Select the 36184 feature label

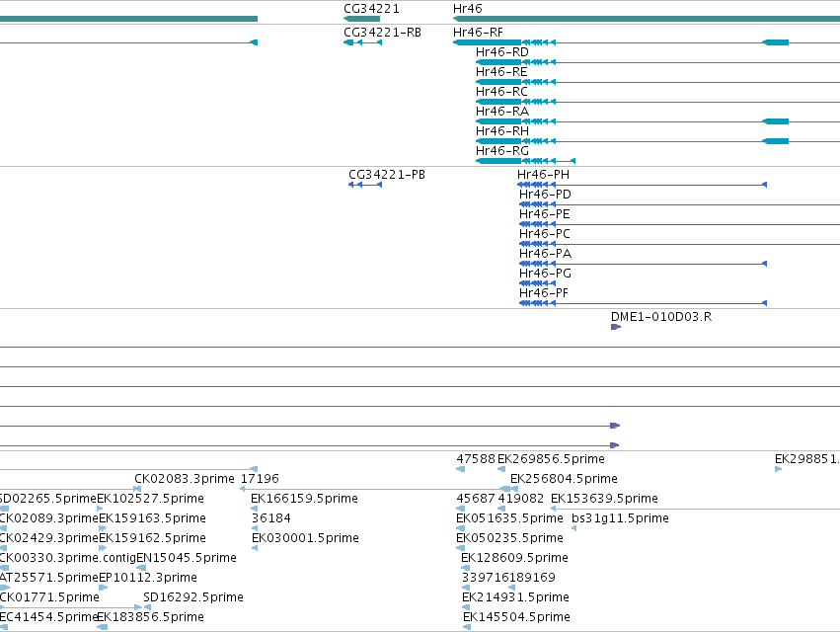(271, 518)
